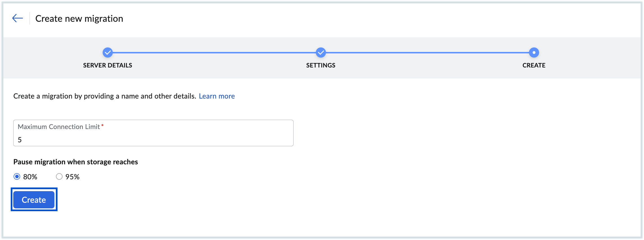The height and width of the screenshot is (240, 644).
Task: Click the back arrow icon
Action: (17, 18)
